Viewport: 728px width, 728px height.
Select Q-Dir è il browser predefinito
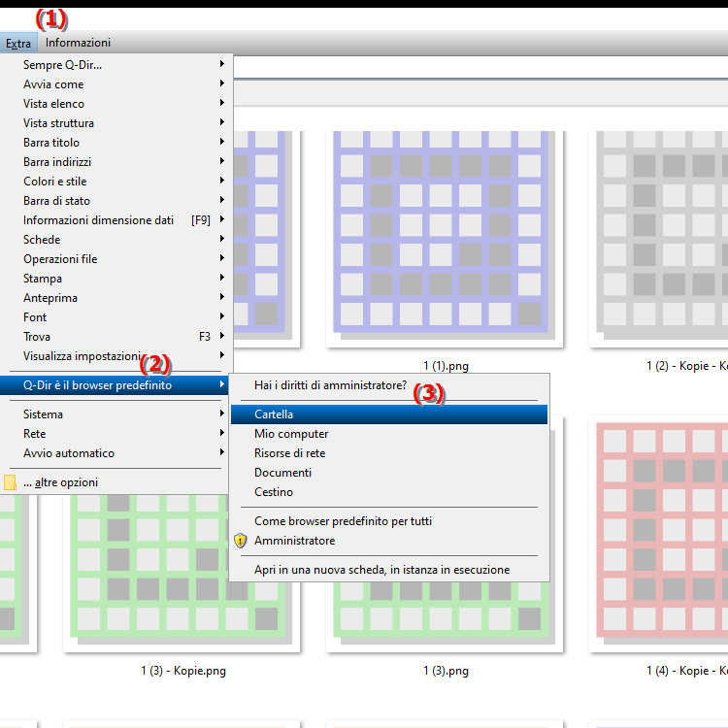(115, 385)
